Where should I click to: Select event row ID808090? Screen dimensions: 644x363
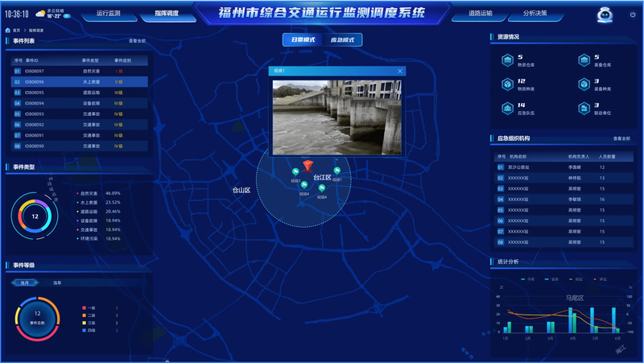(x=79, y=146)
